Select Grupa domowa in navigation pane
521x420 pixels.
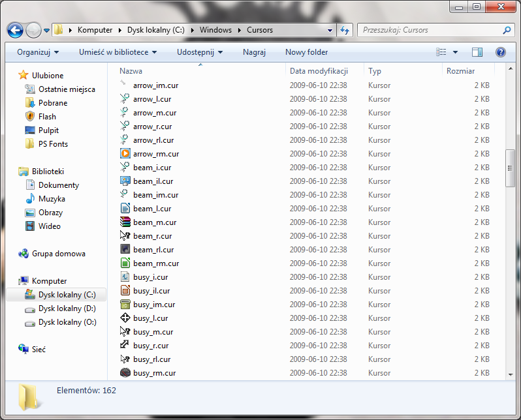click(52, 254)
